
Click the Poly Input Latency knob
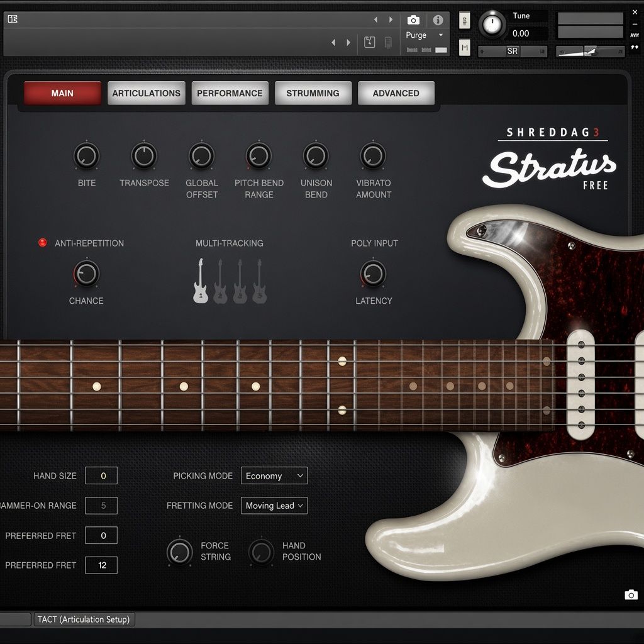[374, 274]
